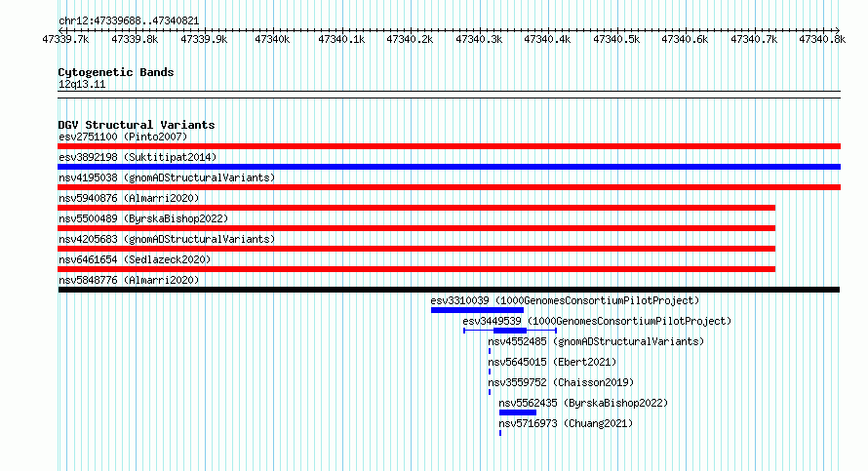This screenshot has height=471, width=868.
Task: Click the 47340.3k ruler tick label
Action: click(x=479, y=39)
